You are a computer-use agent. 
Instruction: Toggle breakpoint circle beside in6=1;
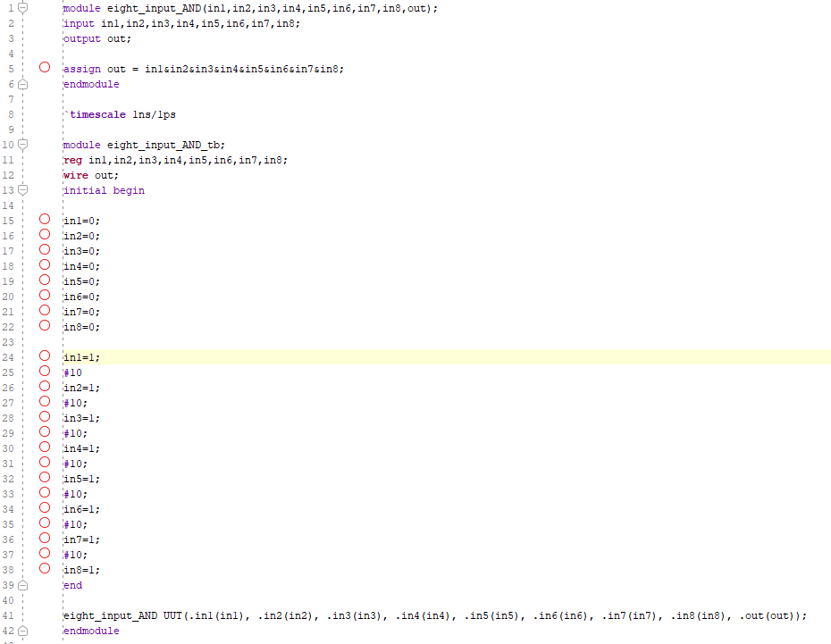[45, 507]
